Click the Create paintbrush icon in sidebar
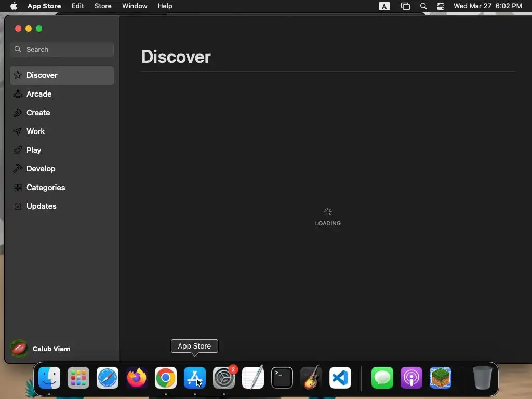The image size is (532, 399). point(18,113)
